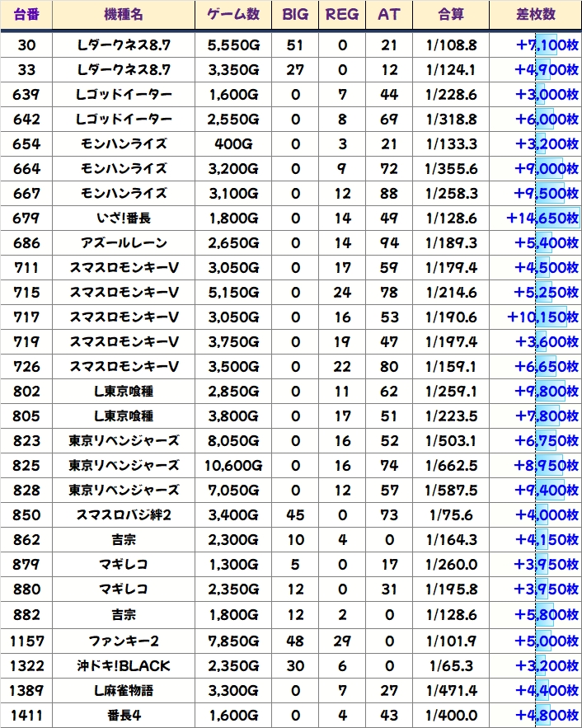Viewport: 582px width, 728px height.
Task: Click the 1/65.3 combined probability cell
Action: (450, 665)
